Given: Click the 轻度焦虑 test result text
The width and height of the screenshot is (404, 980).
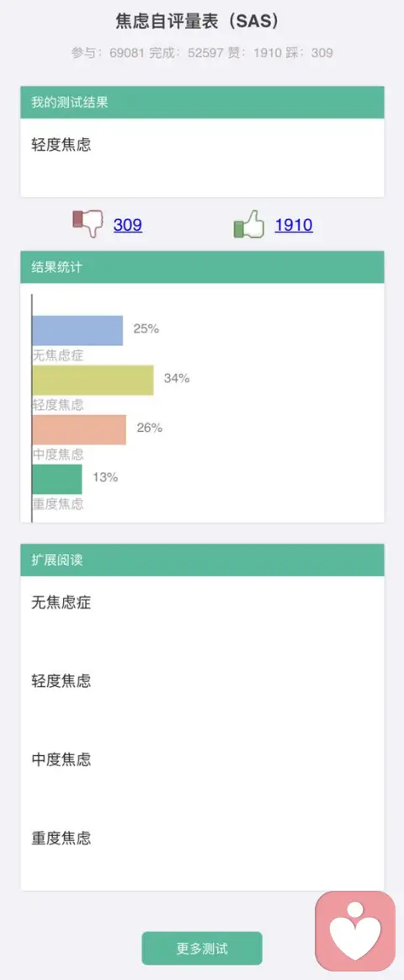Looking at the screenshot, I should pos(61,145).
